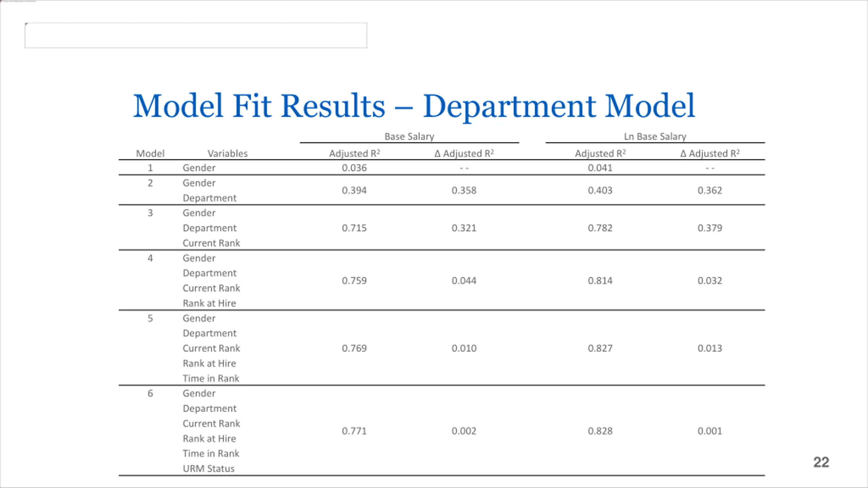868x488 pixels.
Task: Select the 'Ln Base Salary' column group header
Action: pos(655,136)
